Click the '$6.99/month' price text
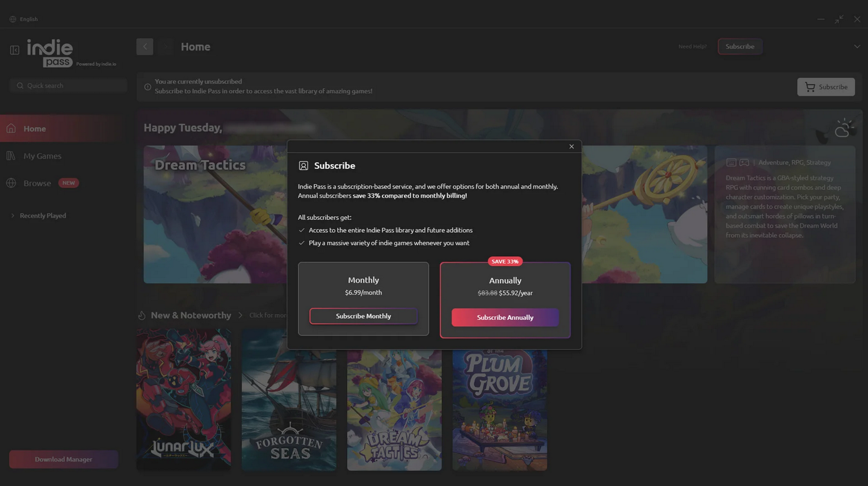 [x=364, y=292]
